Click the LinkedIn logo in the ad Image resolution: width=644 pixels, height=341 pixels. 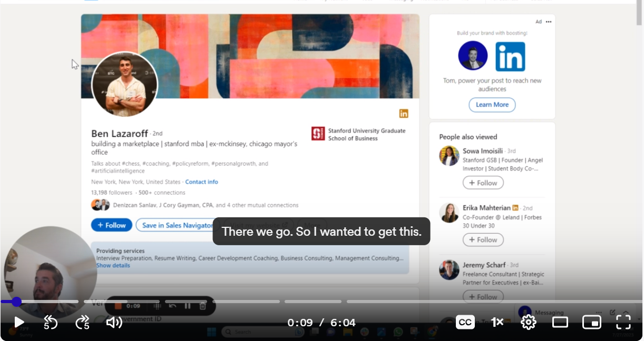coord(510,56)
